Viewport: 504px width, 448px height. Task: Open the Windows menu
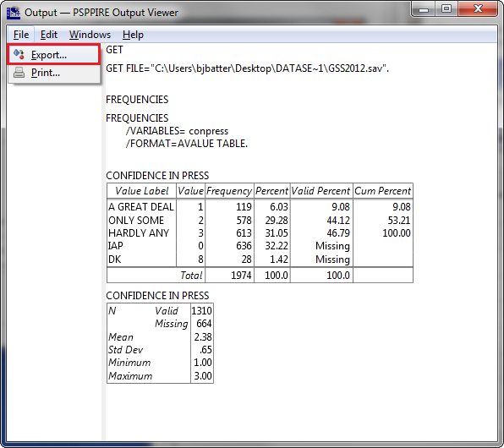(90, 35)
